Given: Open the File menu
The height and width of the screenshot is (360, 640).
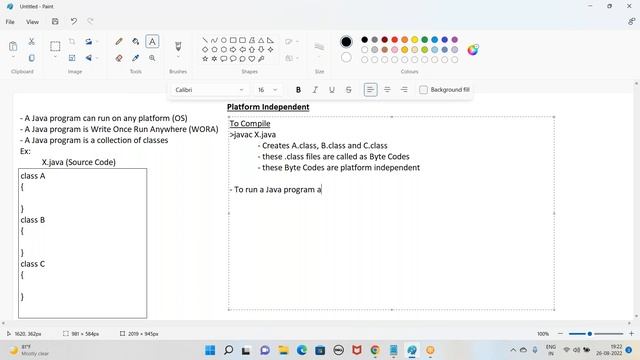Looking at the screenshot, I should [x=10, y=22].
